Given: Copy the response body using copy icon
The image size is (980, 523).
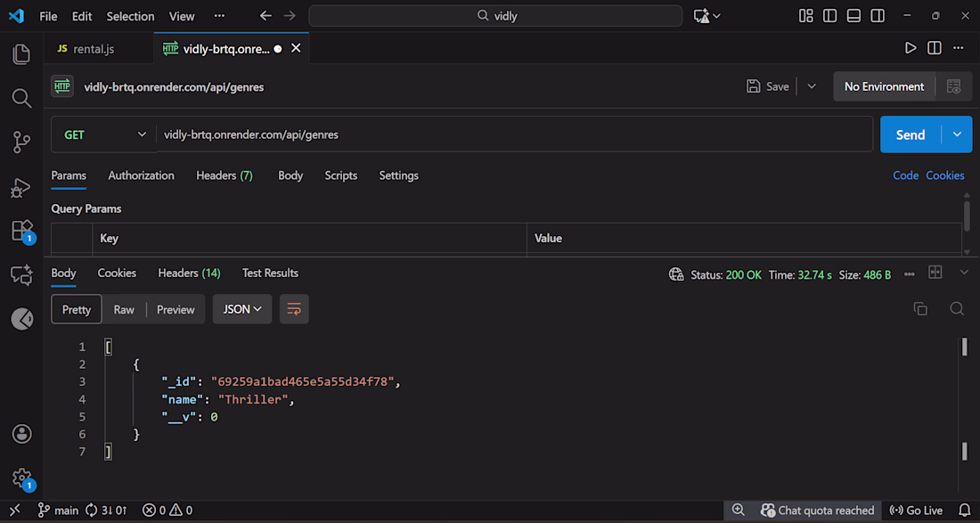Looking at the screenshot, I should click(920, 309).
